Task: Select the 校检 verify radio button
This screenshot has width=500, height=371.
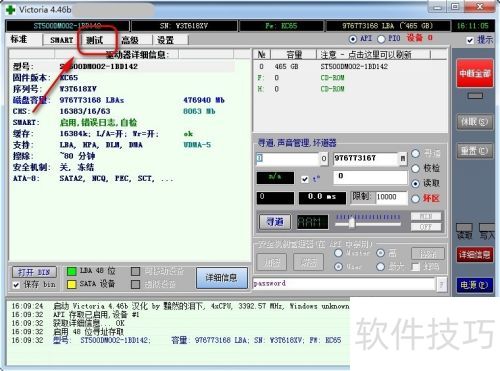Action: tap(415, 169)
